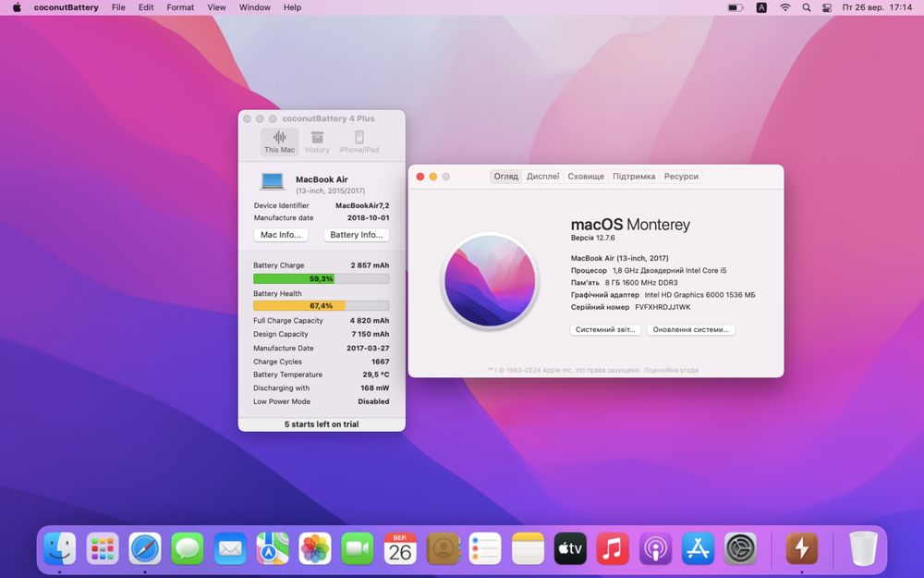Click Low Power Mode Disabled value
The height and width of the screenshot is (578, 924).
373,401
